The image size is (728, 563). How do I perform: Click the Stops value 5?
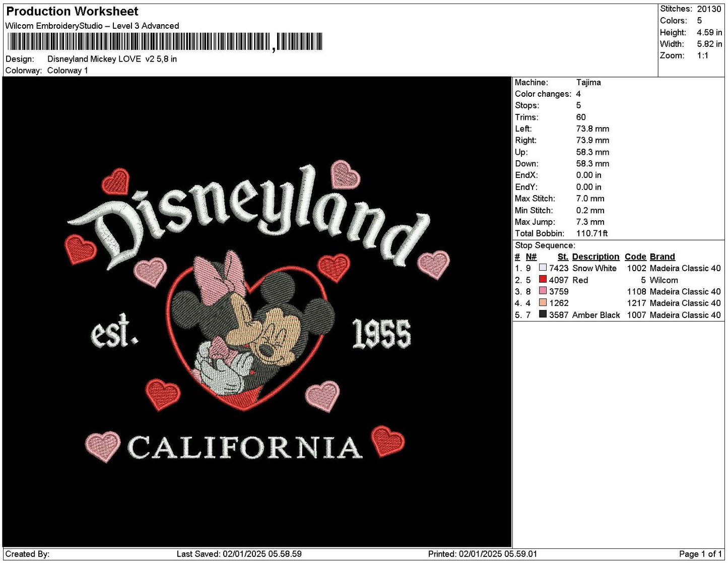click(578, 105)
